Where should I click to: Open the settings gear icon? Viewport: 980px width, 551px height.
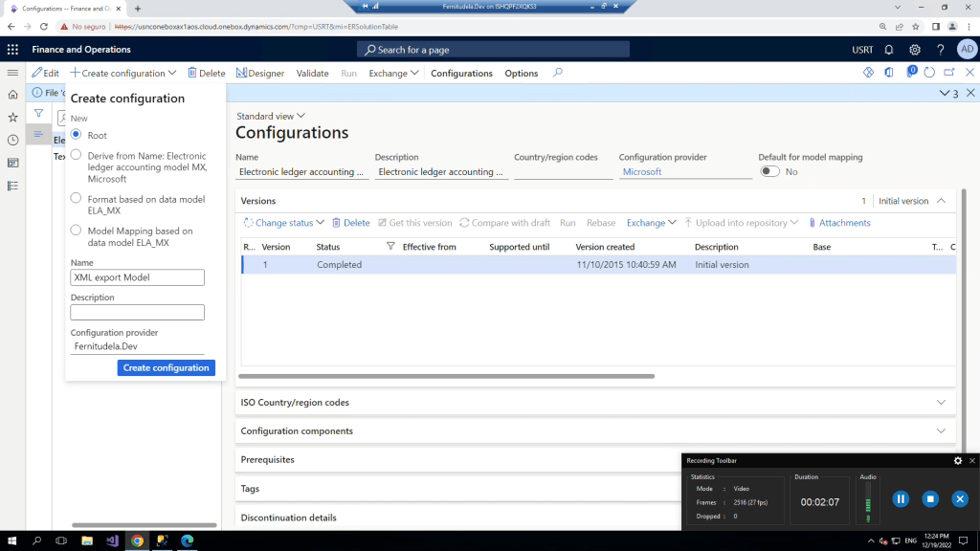(915, 50)
